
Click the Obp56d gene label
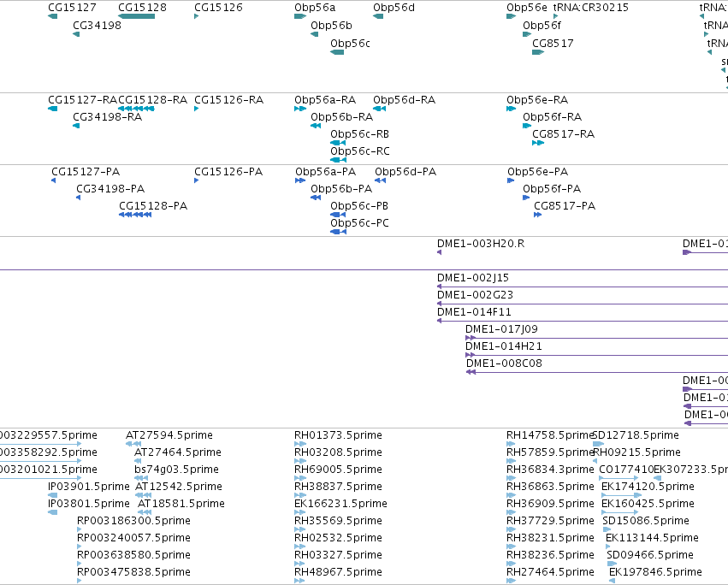pyautogui.click(x=394, y=8)
